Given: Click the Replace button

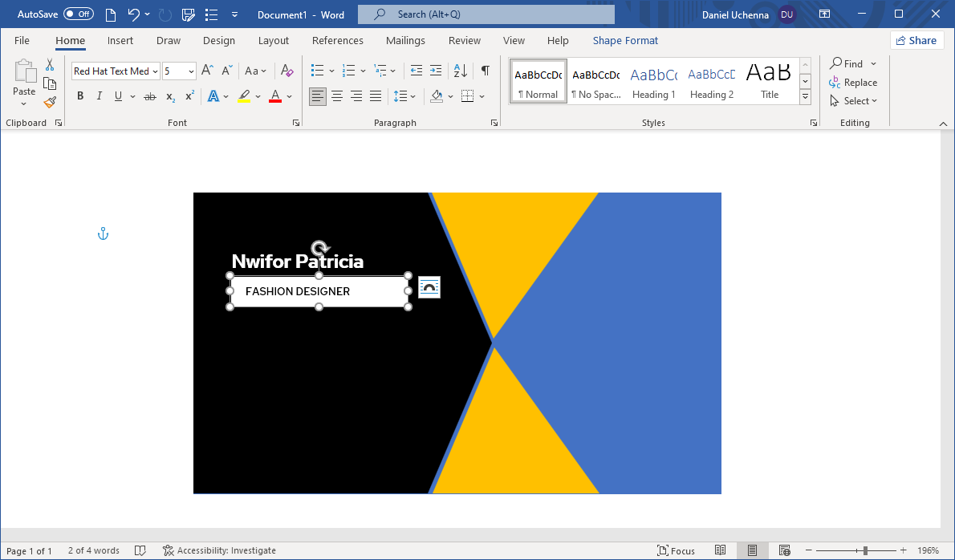Looking at the screenshot, I should pyautogui.click(x=853, y=83).
